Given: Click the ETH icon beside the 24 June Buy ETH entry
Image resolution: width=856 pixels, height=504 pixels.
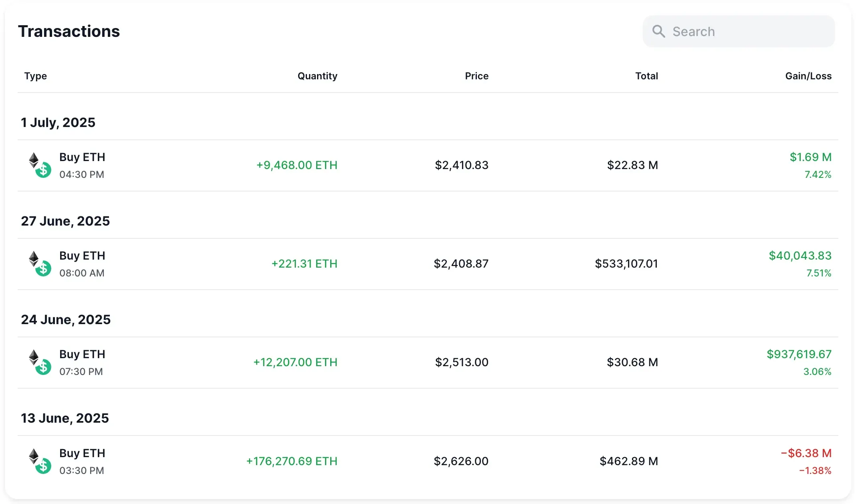Looking at the screenshot, I should 34,357.
